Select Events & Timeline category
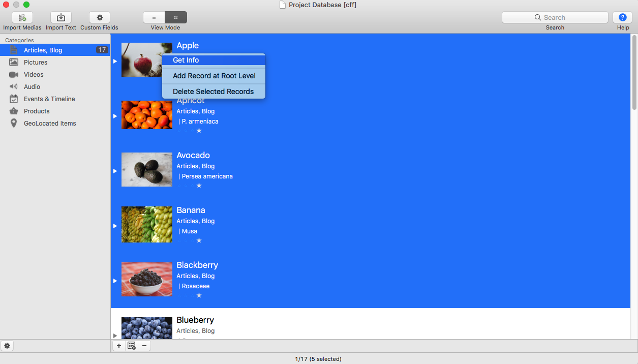This screenshot has height=364, width=638. pyautogui.click(x=49, y=99)
